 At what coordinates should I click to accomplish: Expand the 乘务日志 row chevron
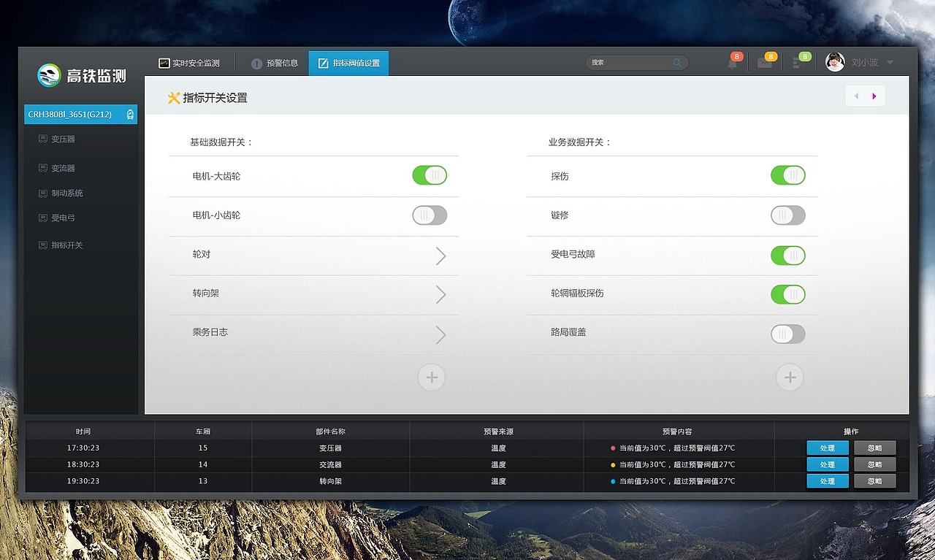440,334
